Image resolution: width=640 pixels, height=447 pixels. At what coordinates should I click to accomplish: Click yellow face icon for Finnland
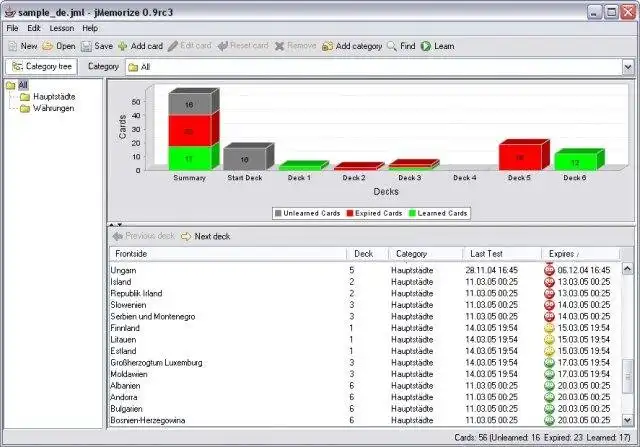549,328
